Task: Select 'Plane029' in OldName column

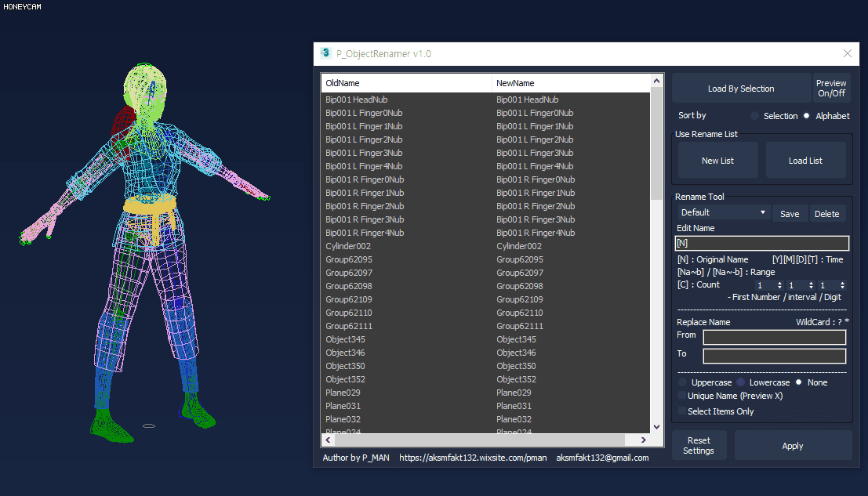Action: click(343, 392)
